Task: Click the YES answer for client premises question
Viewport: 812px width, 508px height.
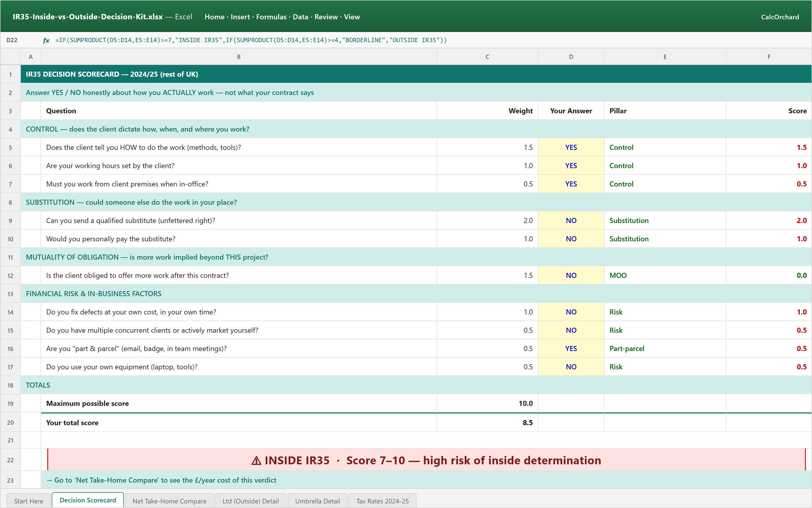Action: [571, 184]
